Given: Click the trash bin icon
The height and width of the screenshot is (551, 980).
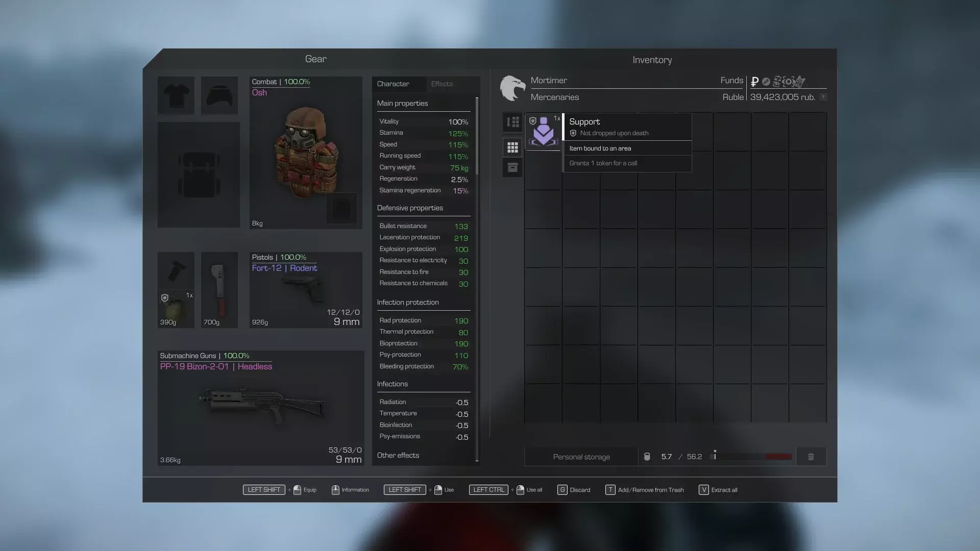Looking at the screenshot, I should [811, 457].
